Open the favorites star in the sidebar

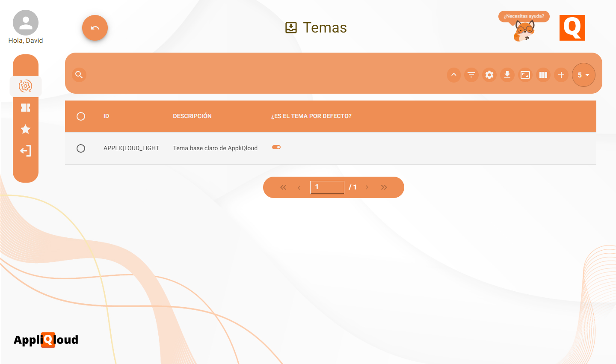[25, 129]
